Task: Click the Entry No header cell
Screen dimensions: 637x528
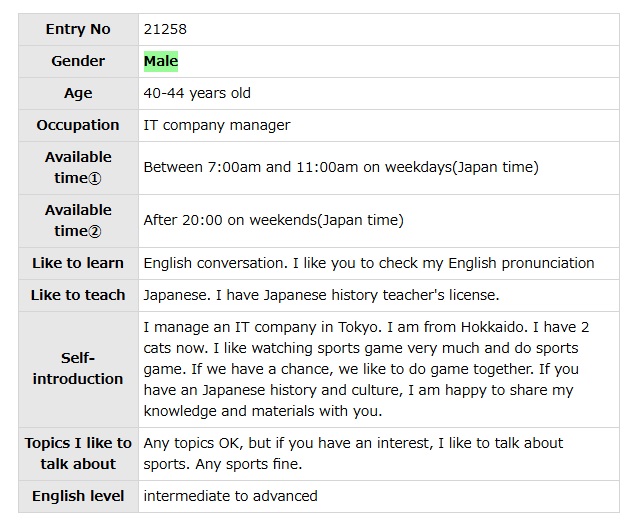Action: pyautogui.click(x=78, y=29)
